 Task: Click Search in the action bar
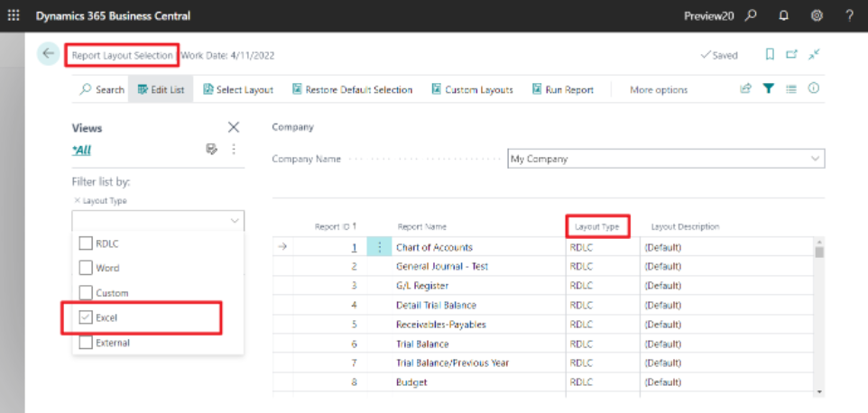coord(103,89)
